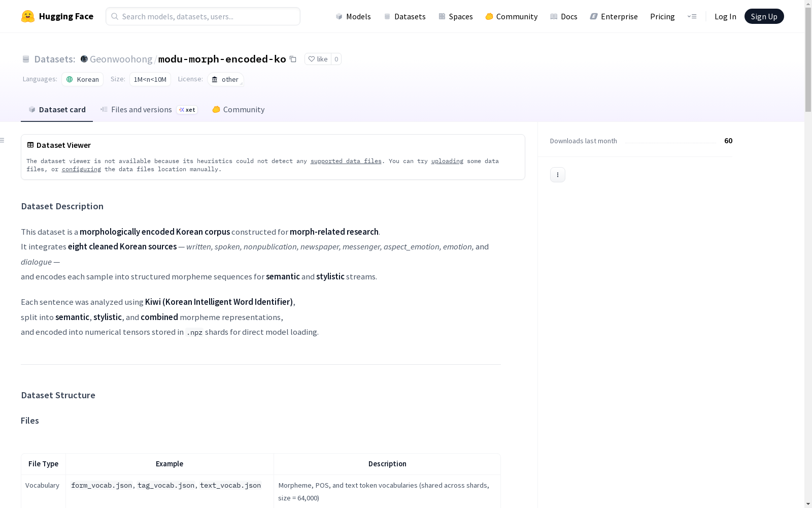This screenshot has width=812, height=508.
Task: Copy the dataset name to clipboard
Action: [293, 59]
